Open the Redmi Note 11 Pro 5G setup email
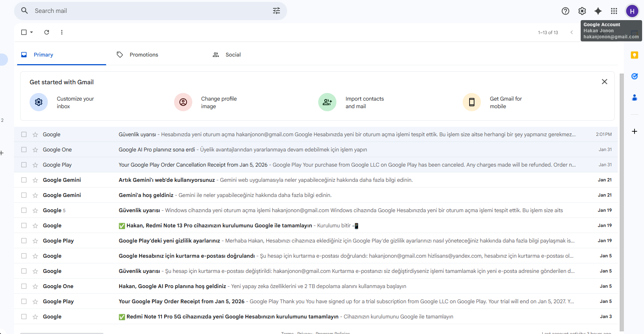Image resolution: width=644 pixels, height=334 pixels. coord(316,317)
